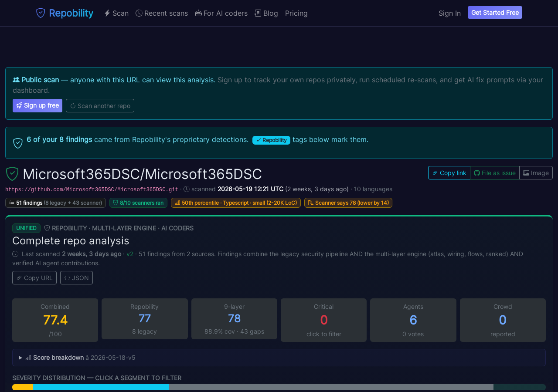The width and height of the screenshot is (558, 392).
Task: Click the 8/10 scanners ran badge
Action: pos(138,203)
